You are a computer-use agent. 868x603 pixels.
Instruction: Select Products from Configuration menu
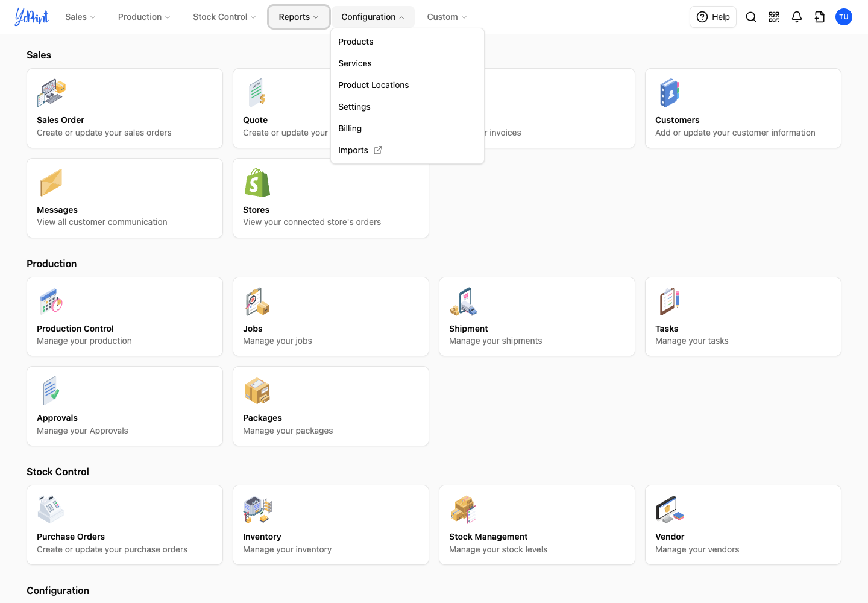point(407,42)
